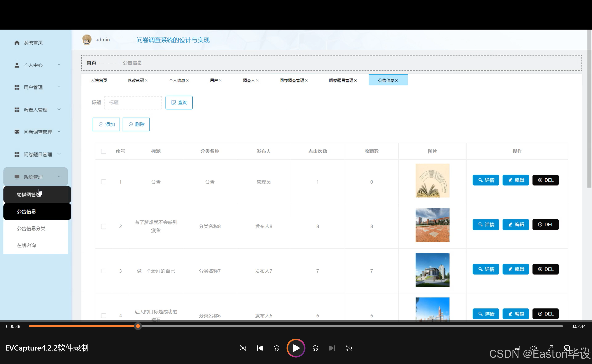This screenshot has width=592, height=364.
Task: Close the 公告信息 tab with its X
Action: (x=397, y=80)
